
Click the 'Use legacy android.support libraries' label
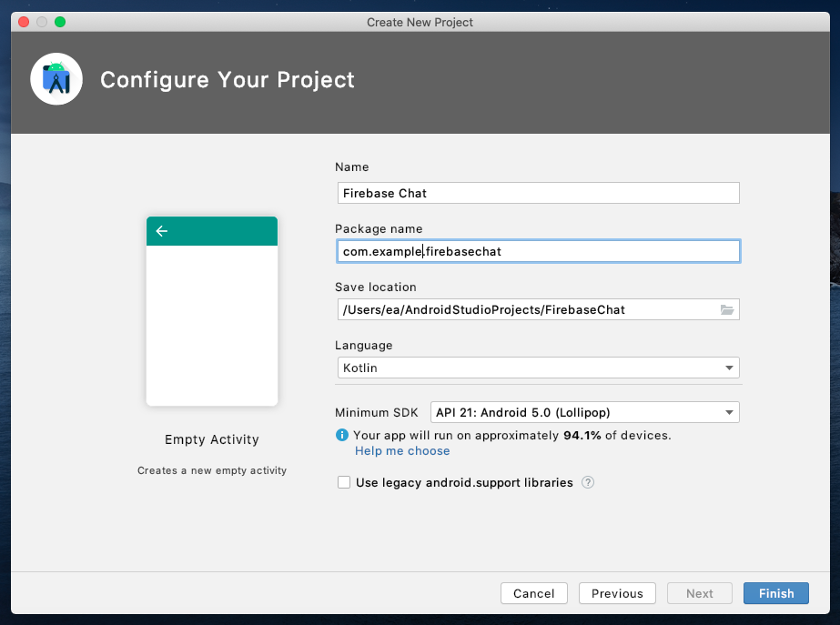pos(464,482)
